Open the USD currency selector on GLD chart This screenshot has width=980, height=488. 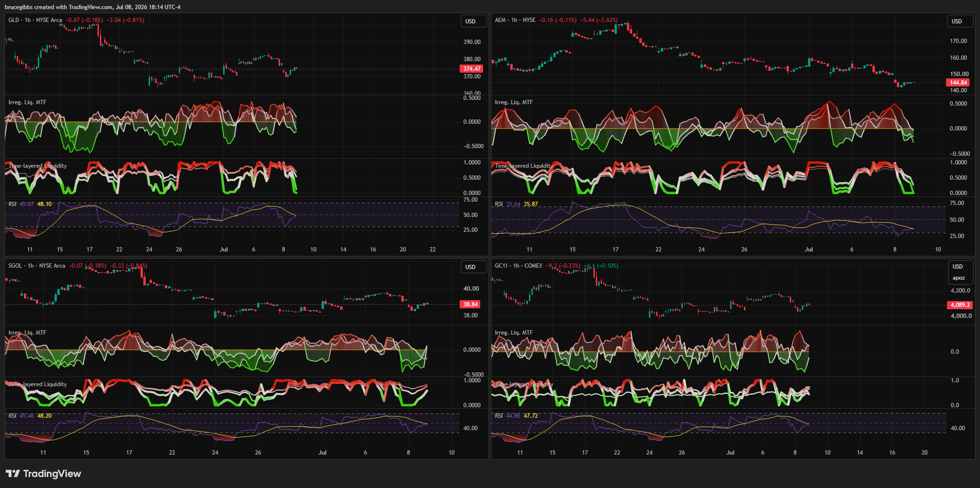click(474, 22)
